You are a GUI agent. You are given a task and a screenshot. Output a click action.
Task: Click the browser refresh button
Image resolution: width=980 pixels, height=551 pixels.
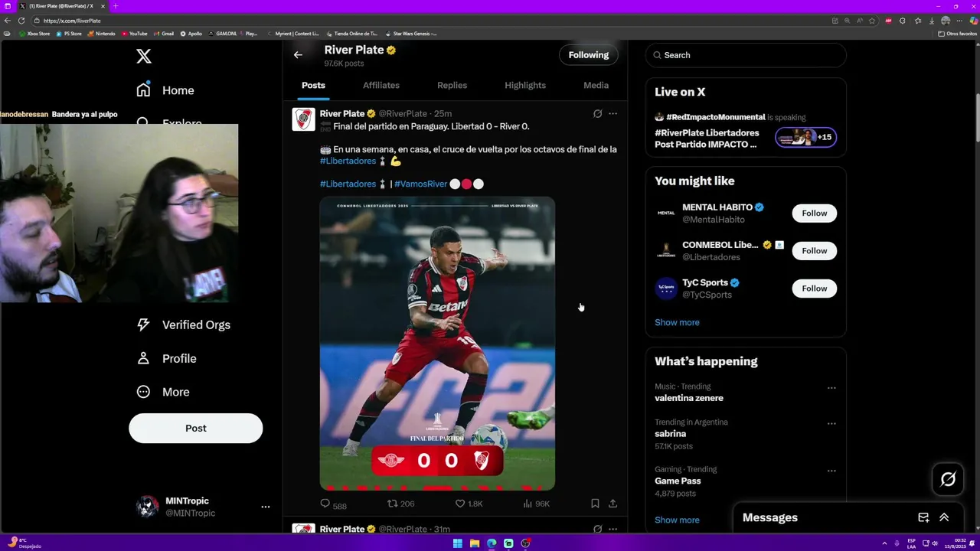click(21, 21)
